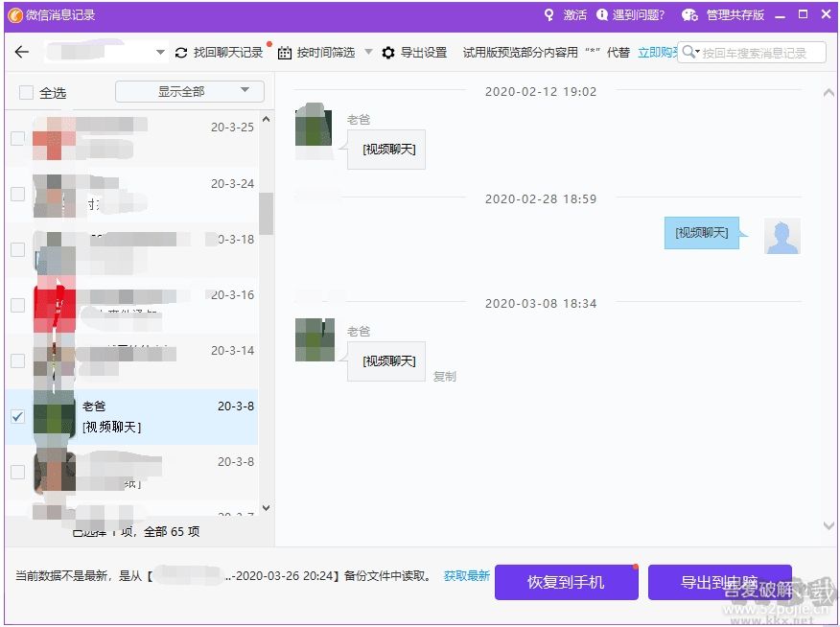Screen dimensions: 840x627
Task: Click the 管理共存版 icon in title bar
Action: 689,14
